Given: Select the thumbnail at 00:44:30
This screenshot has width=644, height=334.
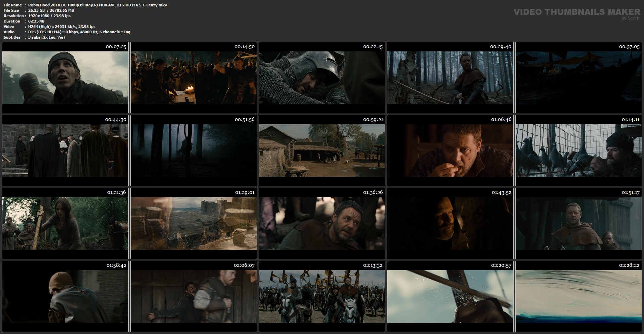Looking at the screenshot, I should pyautogui.click(x=65, y=151).
